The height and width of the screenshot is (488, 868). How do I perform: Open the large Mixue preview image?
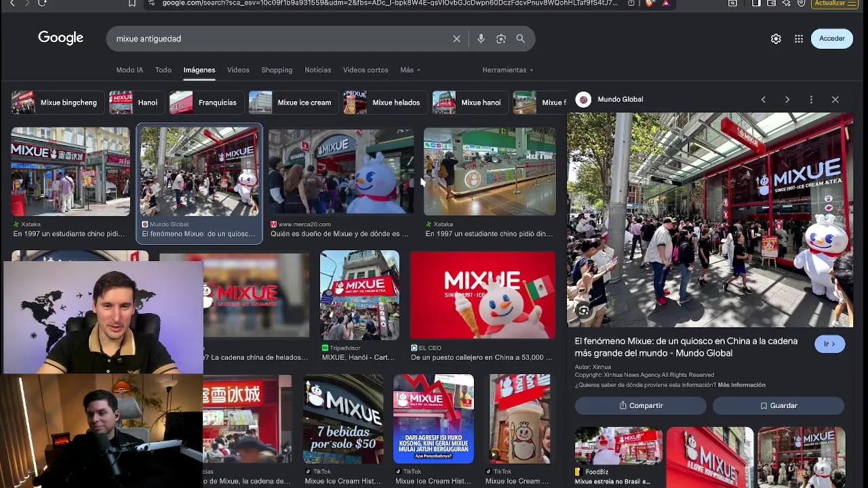coord(710,220)
